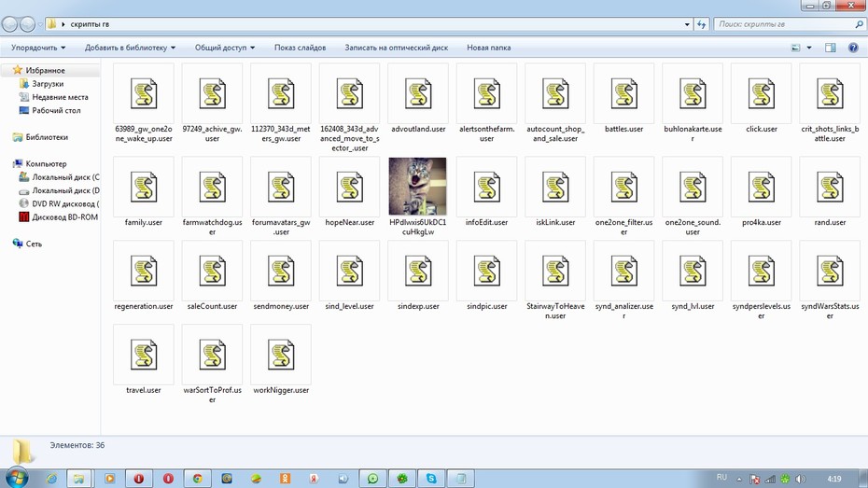Click Записать на оптический диск
Screen dimensions: 868x488
[x=397, y=48]
